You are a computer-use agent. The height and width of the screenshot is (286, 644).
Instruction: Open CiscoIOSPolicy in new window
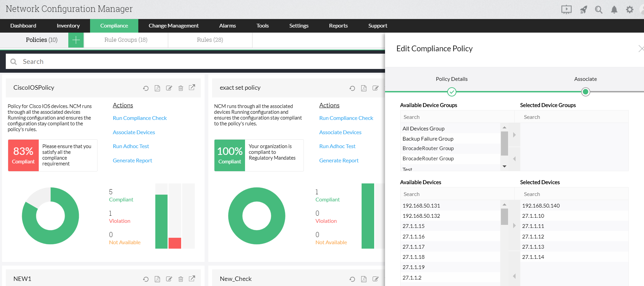[x=192, y=87]
